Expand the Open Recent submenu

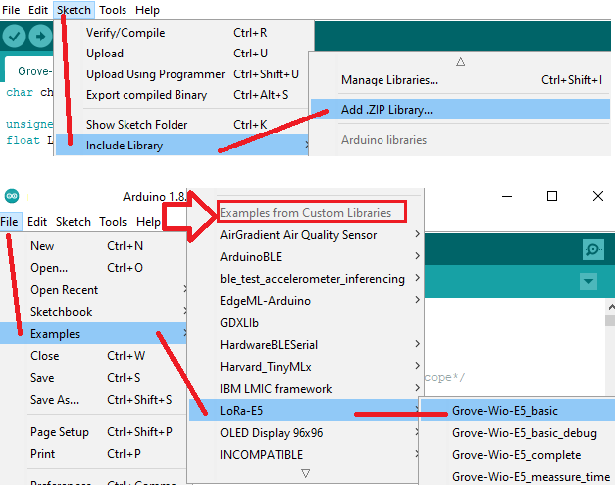coord(93,290)
